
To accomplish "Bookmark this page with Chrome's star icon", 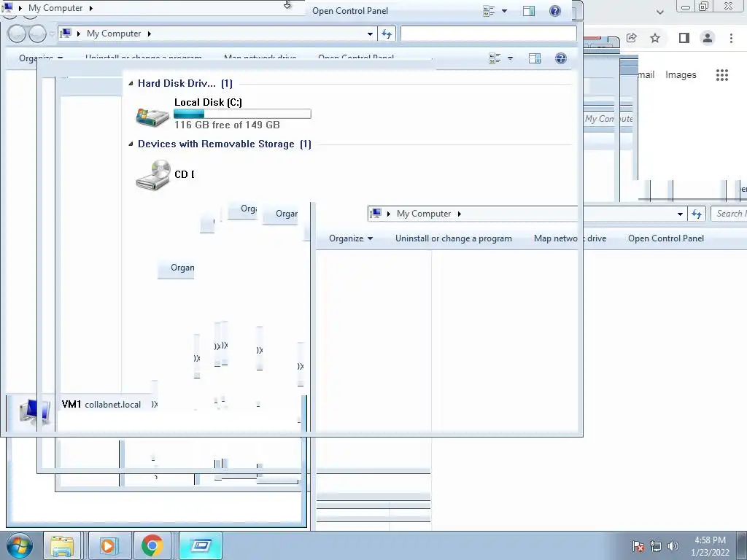I will pyautogui.click(x=655, y=38).
